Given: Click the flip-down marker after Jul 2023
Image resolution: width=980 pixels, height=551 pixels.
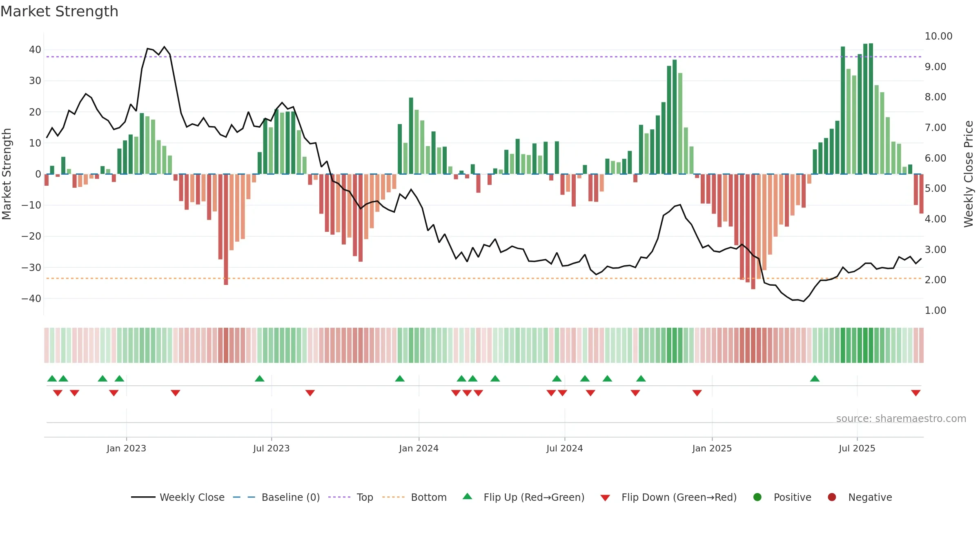Looking at the screenshot, I should point(310,393).
